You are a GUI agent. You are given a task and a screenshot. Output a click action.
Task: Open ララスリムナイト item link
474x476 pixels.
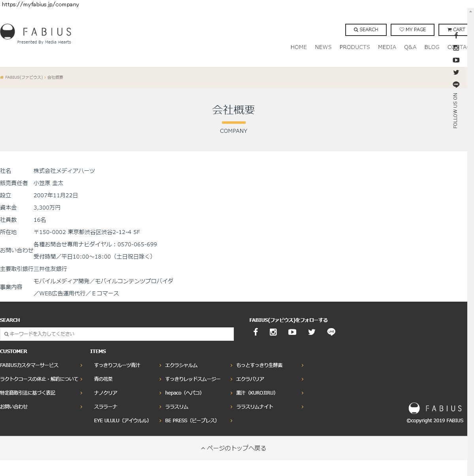[255, 407]
